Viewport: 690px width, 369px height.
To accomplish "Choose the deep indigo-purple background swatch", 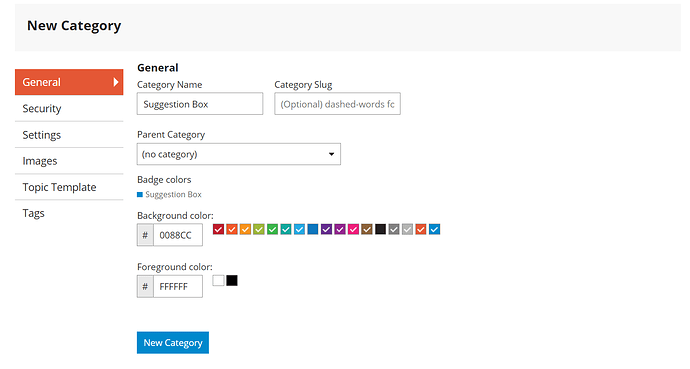I will click(327, 229).
